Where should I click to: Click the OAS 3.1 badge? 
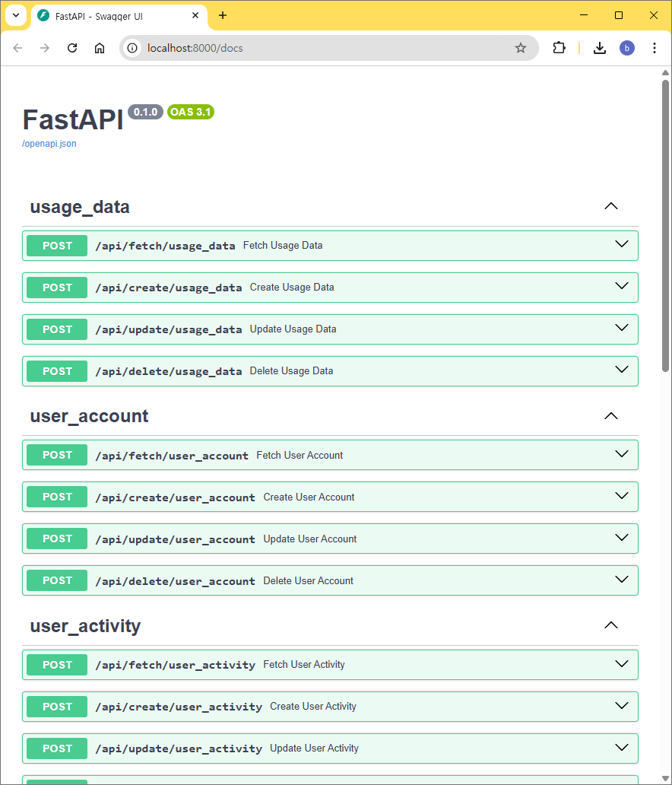(191, 112)
